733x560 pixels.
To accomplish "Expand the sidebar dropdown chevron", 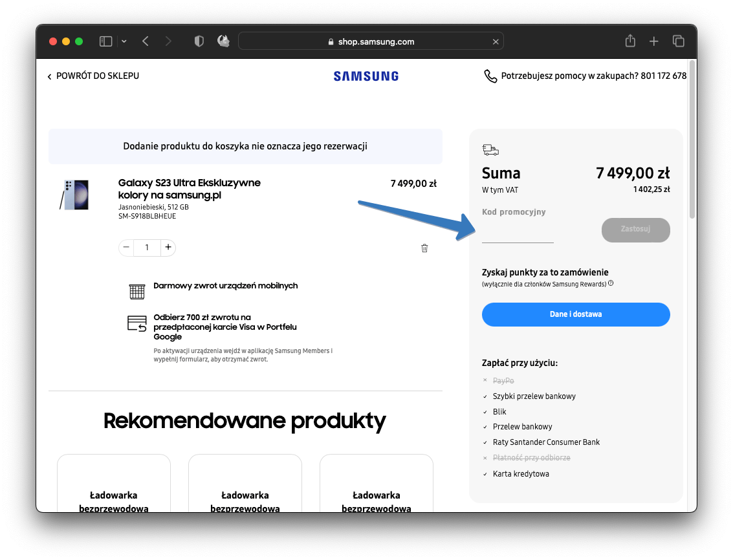I will tap(124, 41).
